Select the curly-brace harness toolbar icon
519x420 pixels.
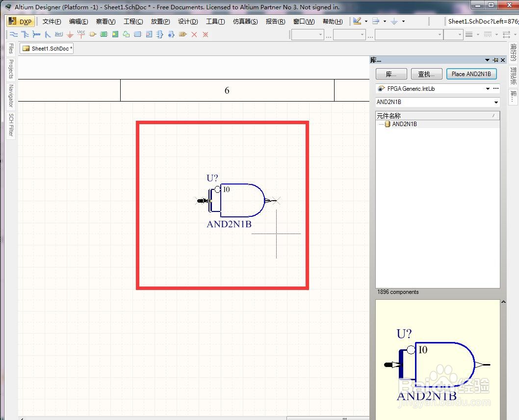tap(160, 34)
